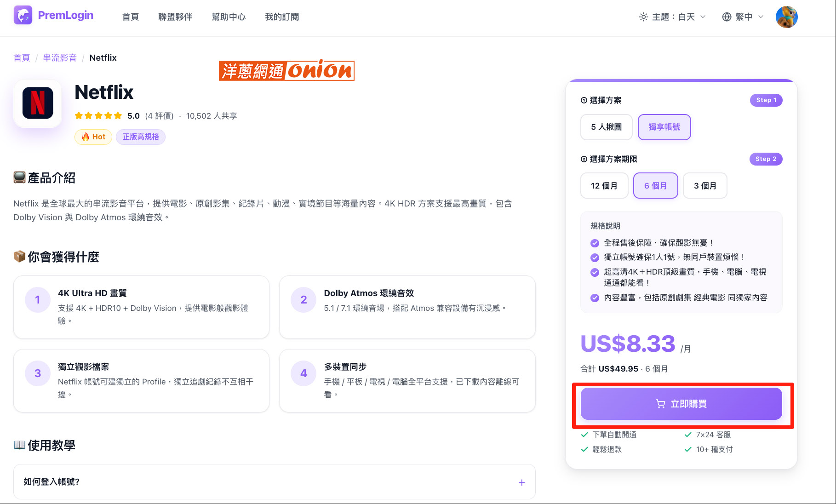Click the 如何登入帳號? question text
This screenshot has width=836, height=504.
(52, 482)
